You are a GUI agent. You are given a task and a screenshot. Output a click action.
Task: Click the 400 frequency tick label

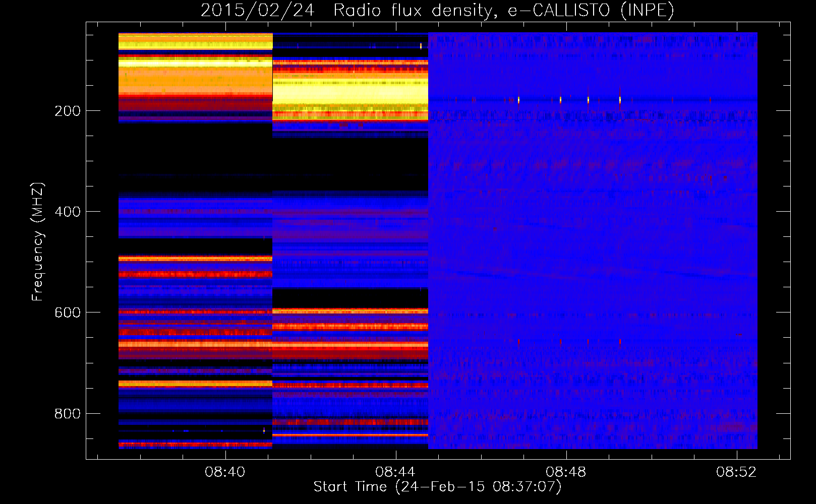[x=68, y=212]
